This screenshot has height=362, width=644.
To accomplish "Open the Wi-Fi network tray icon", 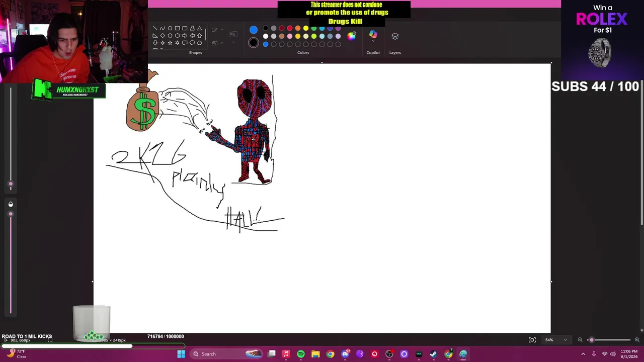I will 604,354.
